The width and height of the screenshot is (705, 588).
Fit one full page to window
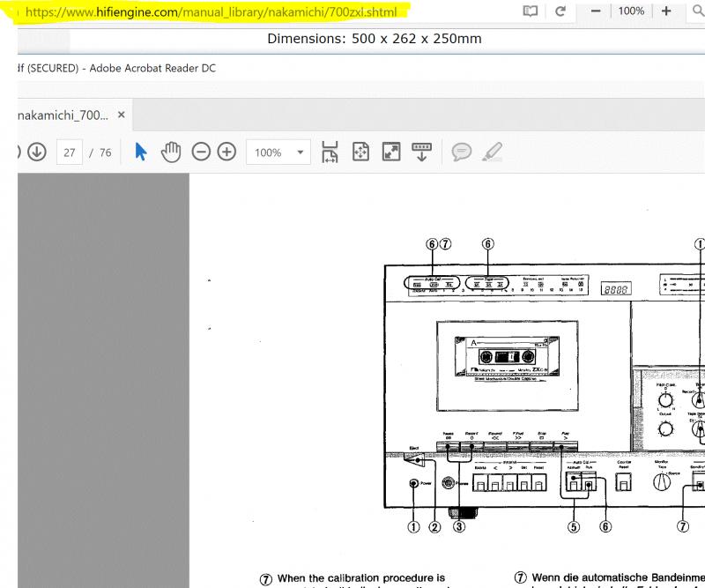tap(360, 152)
